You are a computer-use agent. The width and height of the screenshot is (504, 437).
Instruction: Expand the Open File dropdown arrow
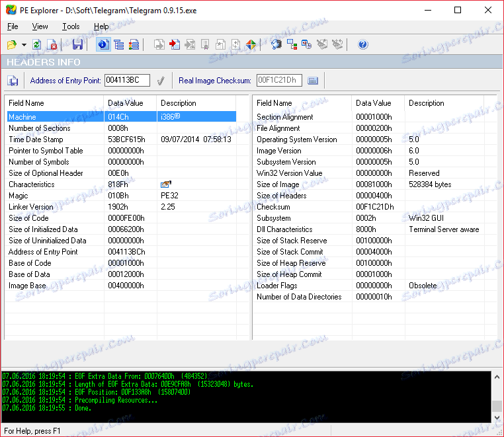24,45
